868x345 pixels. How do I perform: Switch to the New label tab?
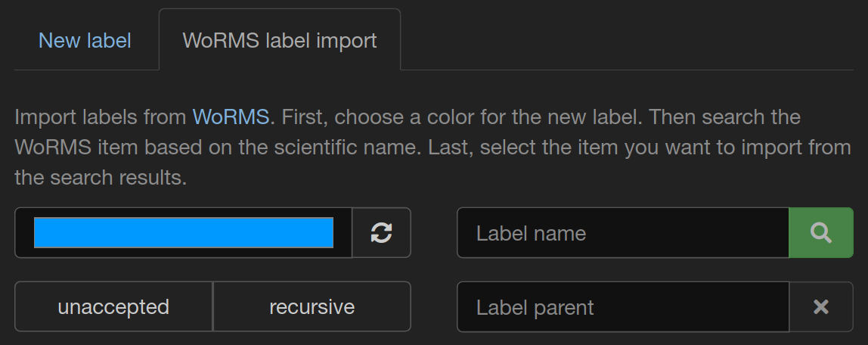(x=85, y=40)
